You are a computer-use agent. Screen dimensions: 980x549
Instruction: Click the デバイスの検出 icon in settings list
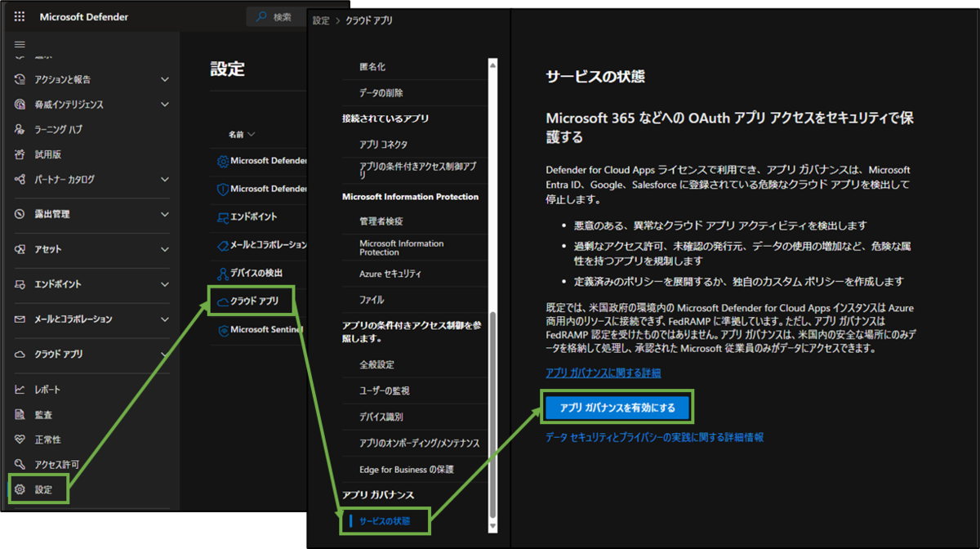coord(222,273)
